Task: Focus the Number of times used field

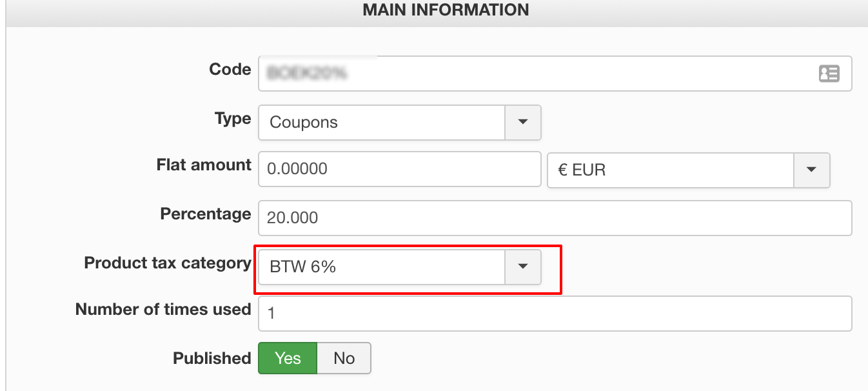Action: (x=555, y=314)
